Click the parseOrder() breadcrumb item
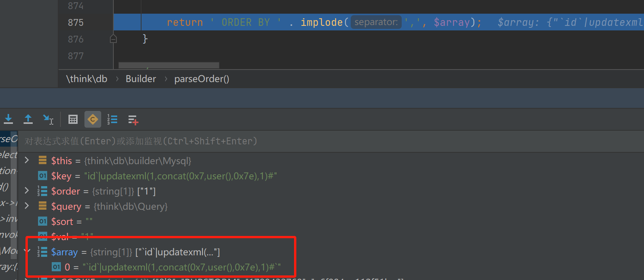The height and width of the screenshot is (280, 644). [x=202, y=79]
